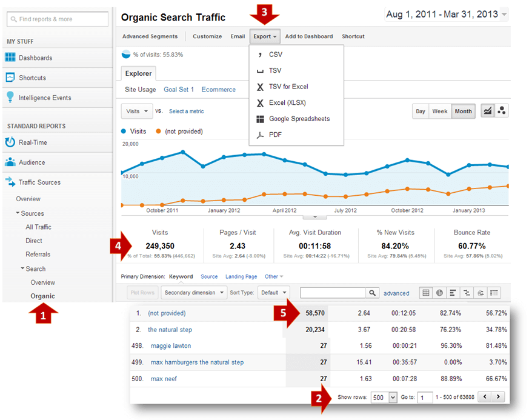Select the Performance bar chart view
The width and height of the screenshot is (529, 420).
tap(453, 293)
